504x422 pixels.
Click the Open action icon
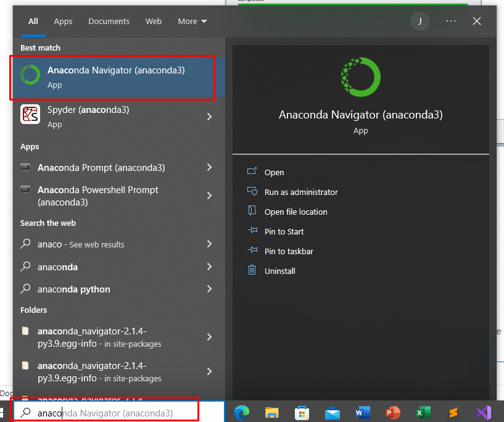[252, 172]
